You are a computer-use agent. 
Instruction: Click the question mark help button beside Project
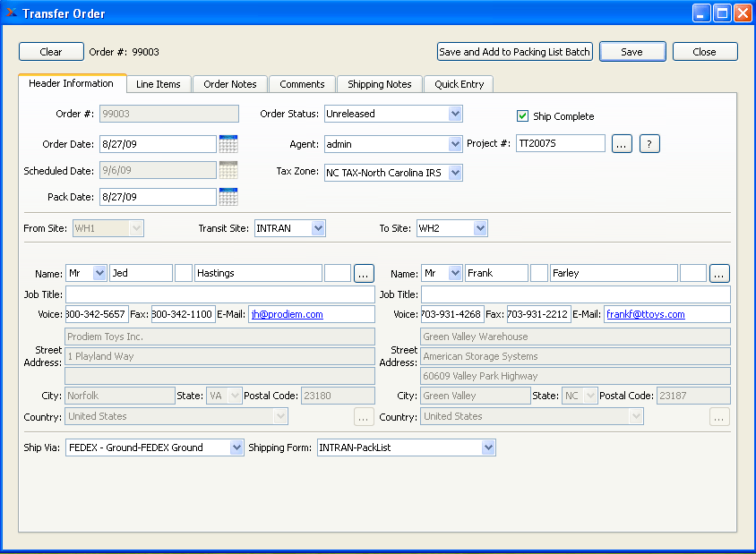pos(649,143)
